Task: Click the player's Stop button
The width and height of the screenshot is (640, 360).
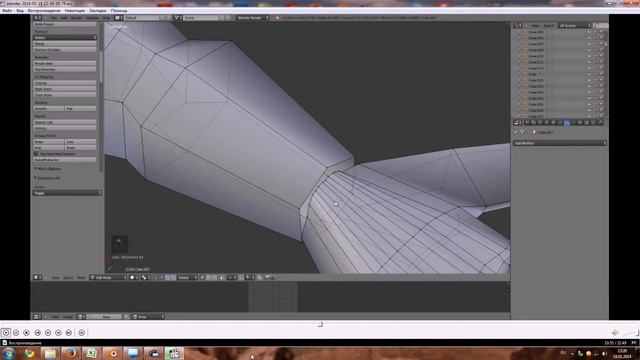Action: point(27,333)
